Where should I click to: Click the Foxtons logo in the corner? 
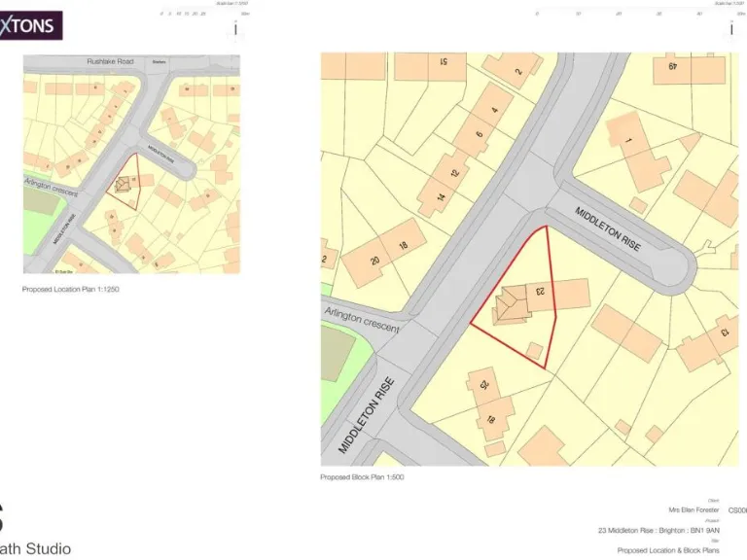pos(31,25)
